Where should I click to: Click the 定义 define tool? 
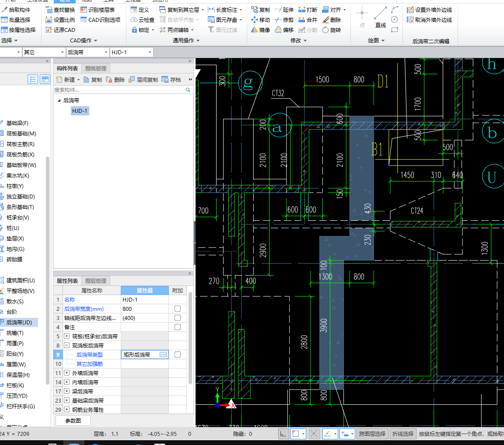[x=140, y=10]
